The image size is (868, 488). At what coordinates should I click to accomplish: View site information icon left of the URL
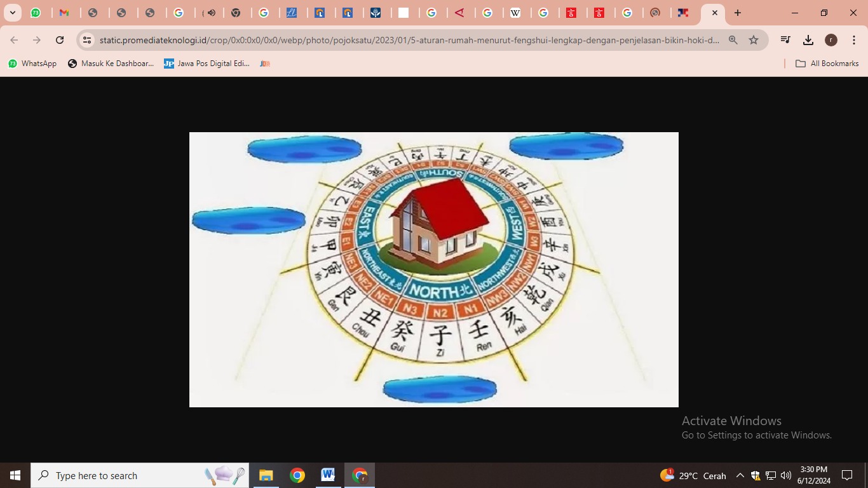coord(87,40)
